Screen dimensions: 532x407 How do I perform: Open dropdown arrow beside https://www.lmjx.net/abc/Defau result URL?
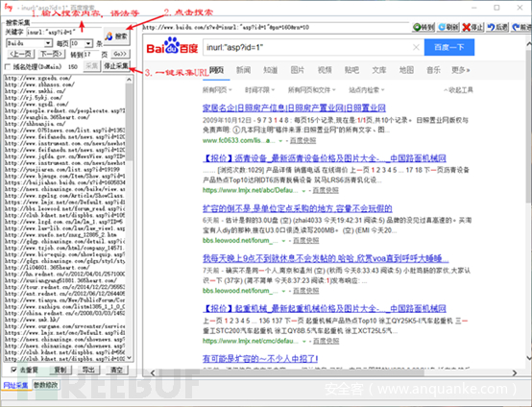(x=303, y=191)
